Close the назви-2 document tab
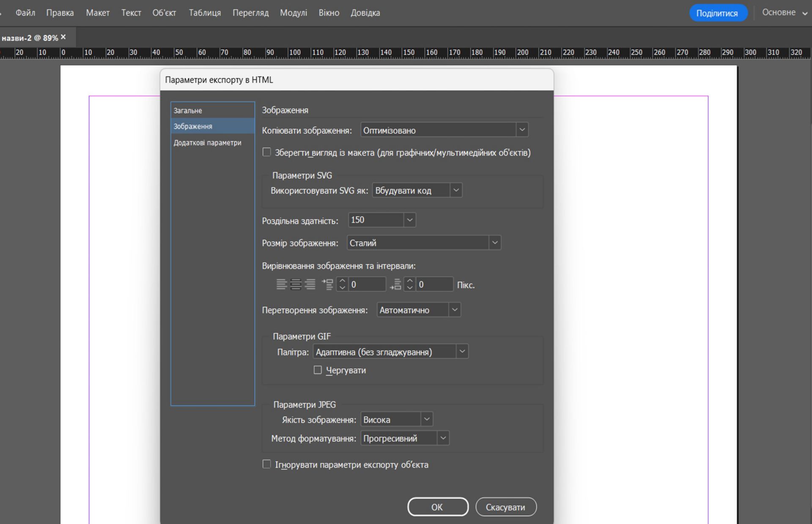Image resolution: width=812 pixels, height=524 pixels. [x=63, y=37]
